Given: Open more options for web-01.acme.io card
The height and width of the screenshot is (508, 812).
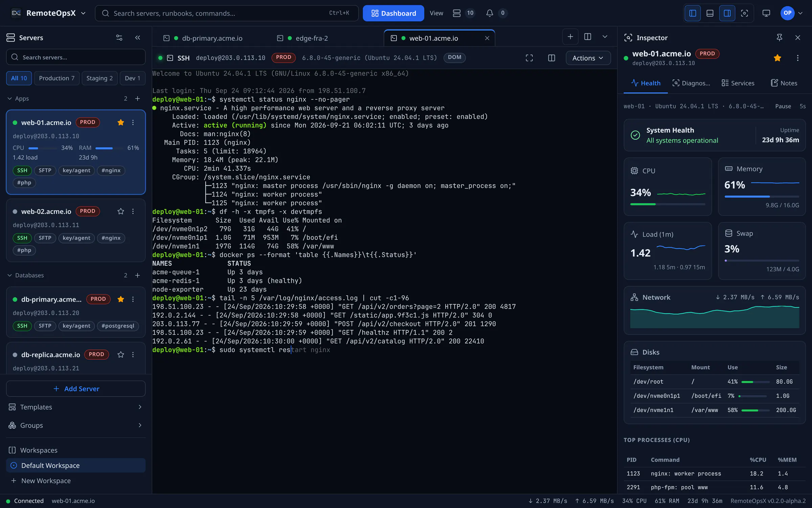Looking at the screenshot, I should click(x=133, y=123).
